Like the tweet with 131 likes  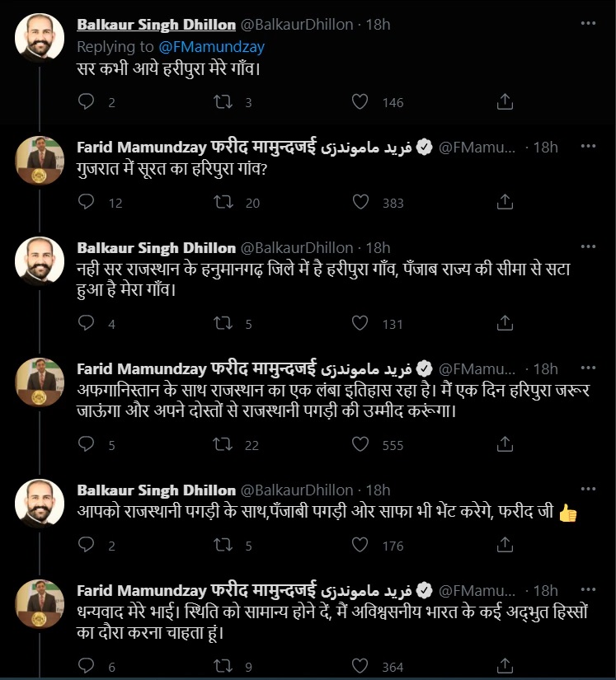click(360, 324)
